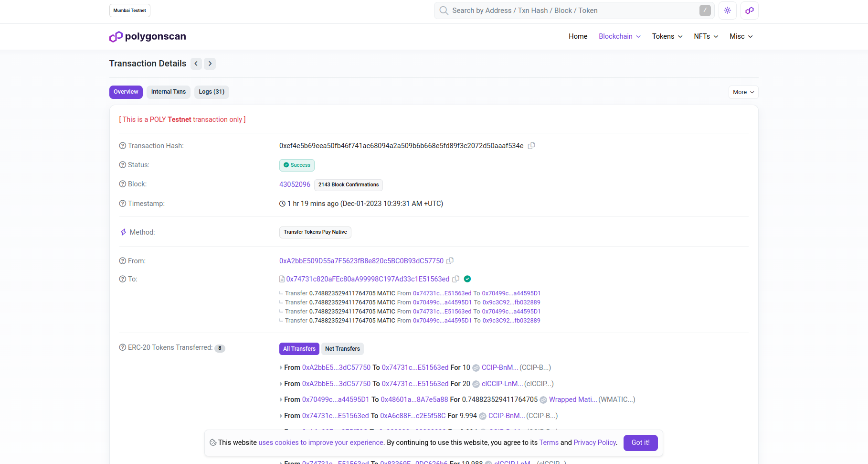The height and width of the screenshot is (464, 868).
Task: Copy the transaction hash using copy icon
Action: [x=531, y=146]
